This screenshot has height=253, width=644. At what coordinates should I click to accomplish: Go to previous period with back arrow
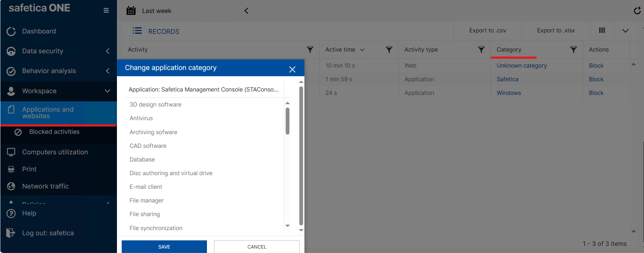coord(246,11)
